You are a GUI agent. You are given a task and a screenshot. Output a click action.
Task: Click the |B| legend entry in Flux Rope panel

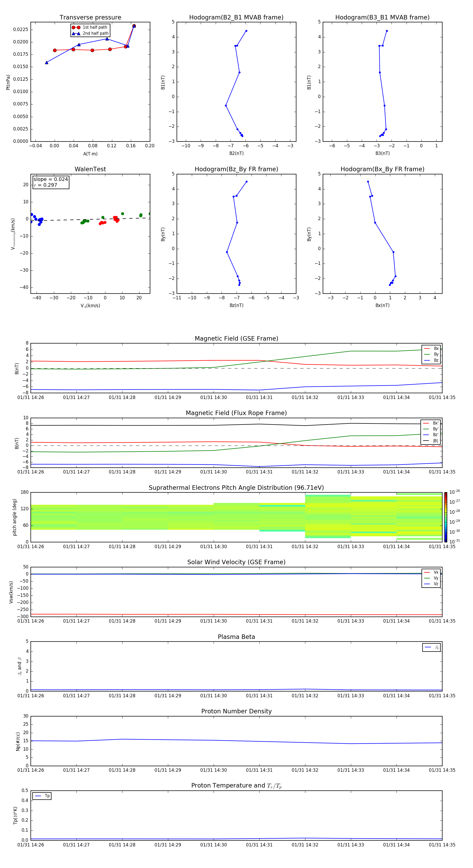tap(431, 441)
